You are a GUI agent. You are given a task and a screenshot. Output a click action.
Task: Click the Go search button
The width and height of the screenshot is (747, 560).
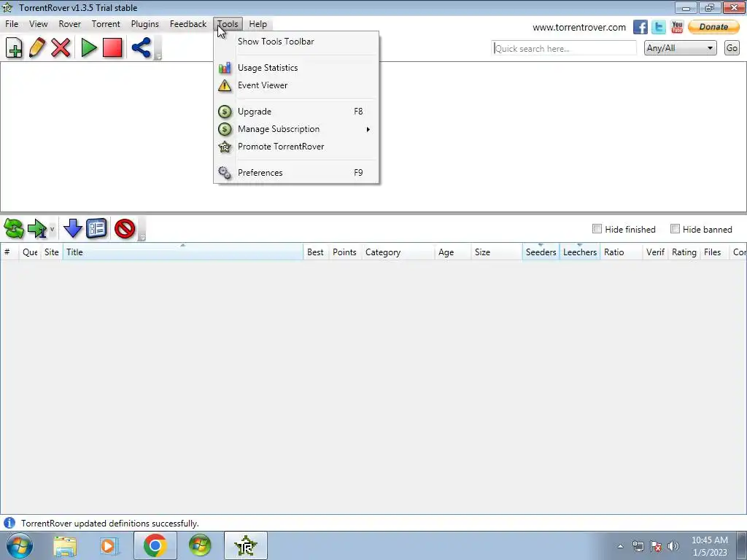(732, 47)
